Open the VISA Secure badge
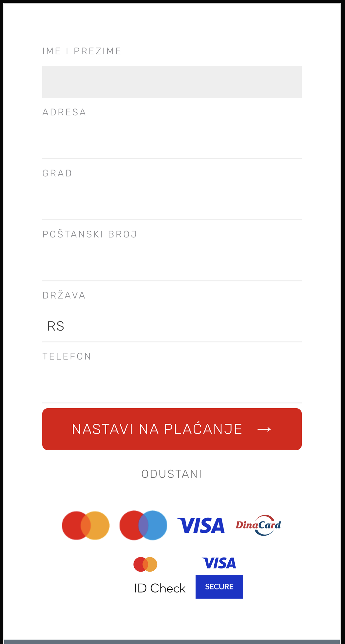Screen dimensions: 345x644 point(219,578)
